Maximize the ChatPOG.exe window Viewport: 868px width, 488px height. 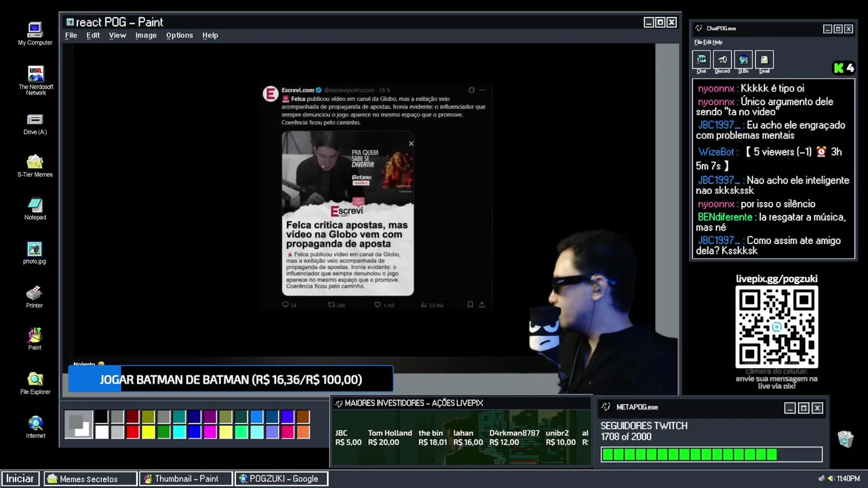(x=838, y=28)
